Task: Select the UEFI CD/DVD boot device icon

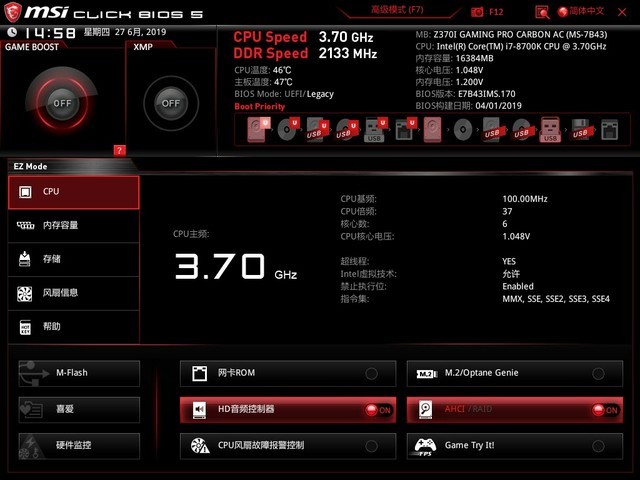Action: [288, 129]
